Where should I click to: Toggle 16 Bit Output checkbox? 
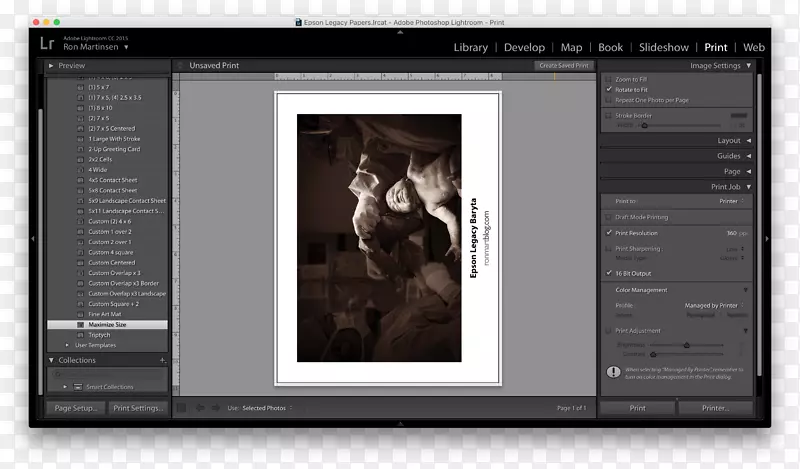(x=608, y=273)
